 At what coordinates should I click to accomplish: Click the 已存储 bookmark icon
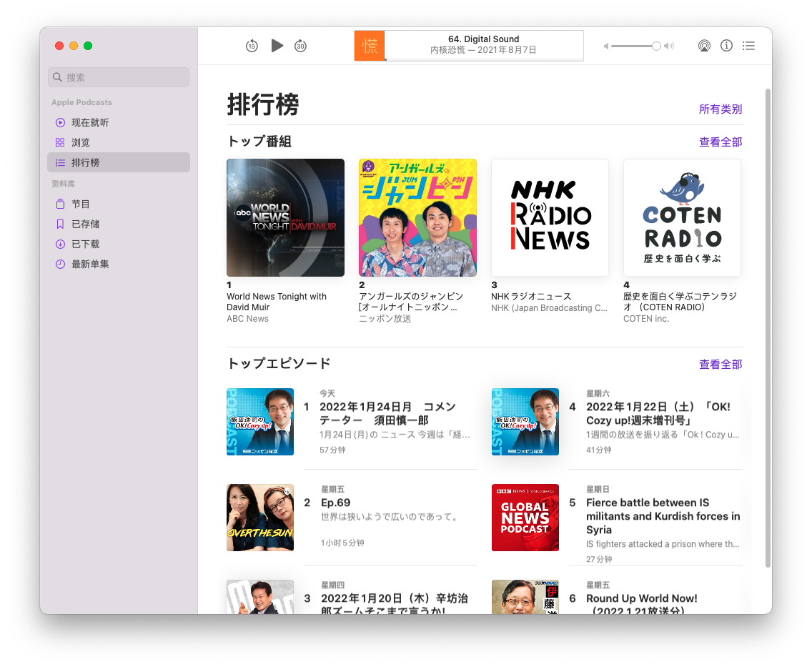(60, 224)
